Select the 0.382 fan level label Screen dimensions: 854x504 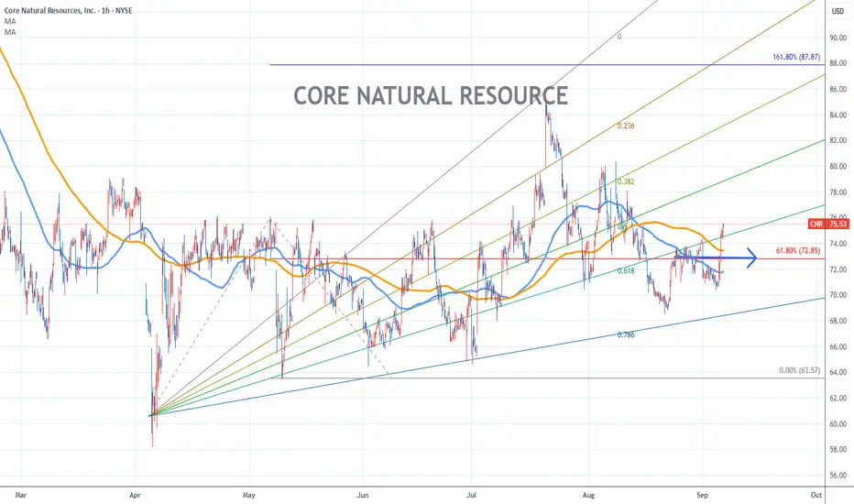click(x=626, y=182)
